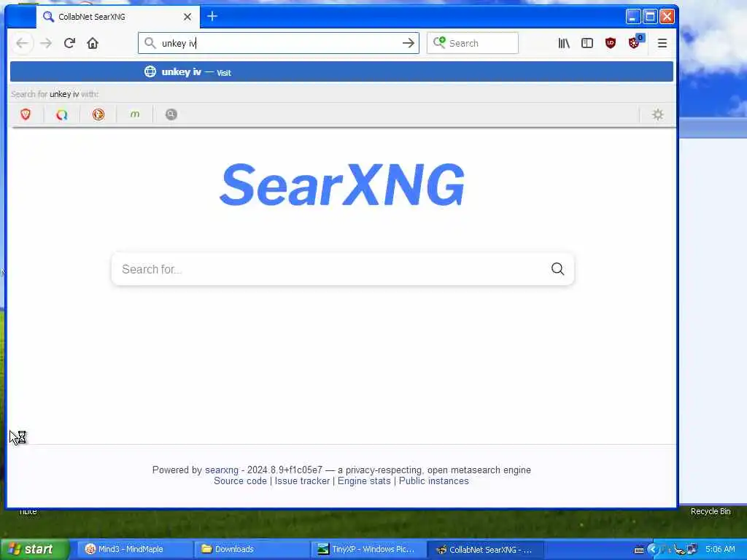Close the CollabNet SearXNG tab
Image resolution: width=747 pixels, height=560 pixels.
tap(187, 17)
